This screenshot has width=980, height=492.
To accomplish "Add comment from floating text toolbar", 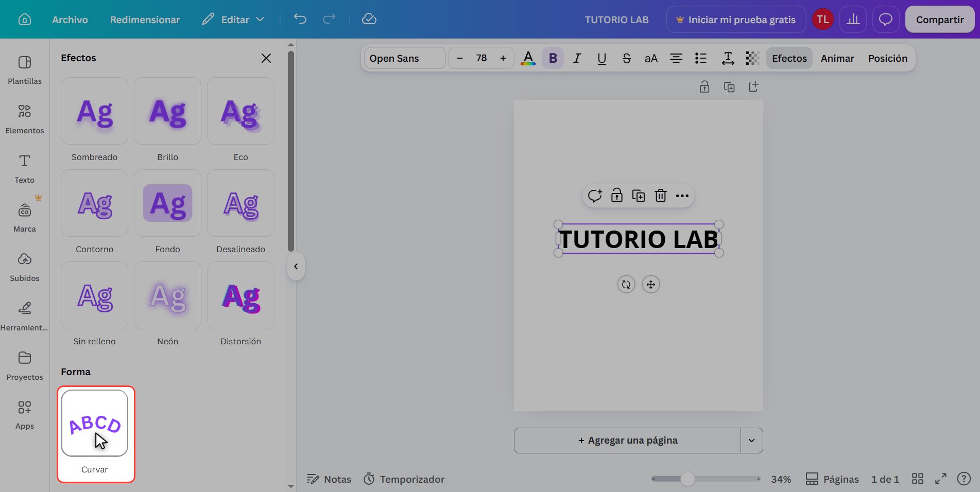I will coord(595,196).
